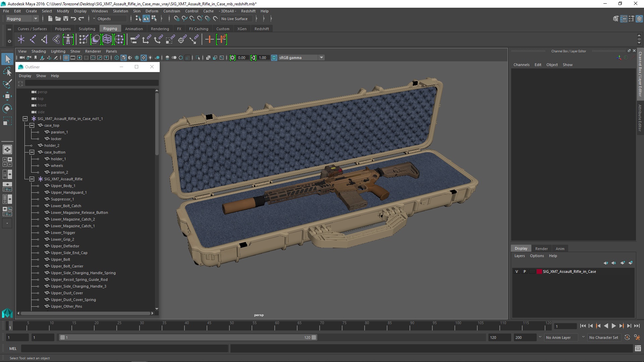Viewport: 644px width, 362px height.
Task: Toggle P visibility for layer
Action: [524, 271]
